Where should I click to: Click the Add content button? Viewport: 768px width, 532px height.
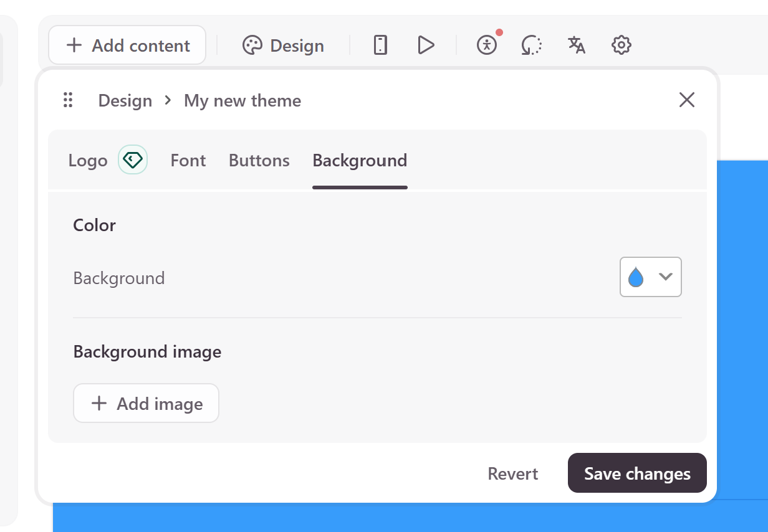click(127, 45)
